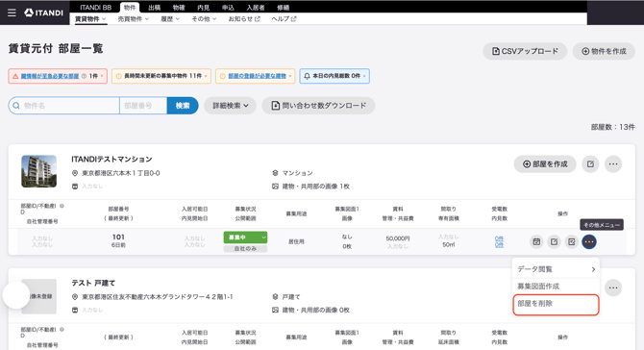Open the ヘルプ external link
Image resolution: width=644 pixels, height=350 pixels.
[x=284, y=19]
